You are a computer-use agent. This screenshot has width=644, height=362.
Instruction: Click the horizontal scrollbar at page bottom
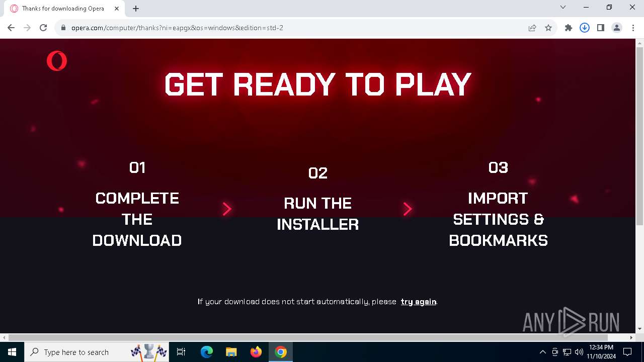[308, 337]
